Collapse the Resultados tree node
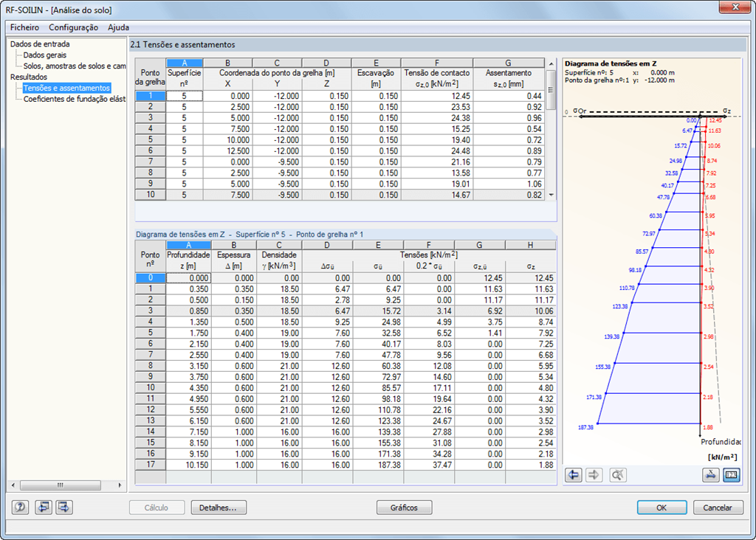Screen dimensions: 756x540 pyautogui.click(x=29, y=77)
